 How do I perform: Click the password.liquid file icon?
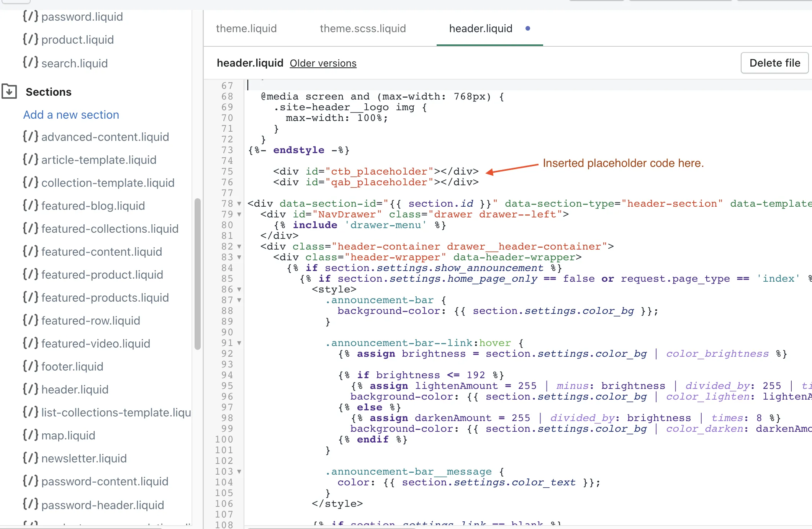31,16
